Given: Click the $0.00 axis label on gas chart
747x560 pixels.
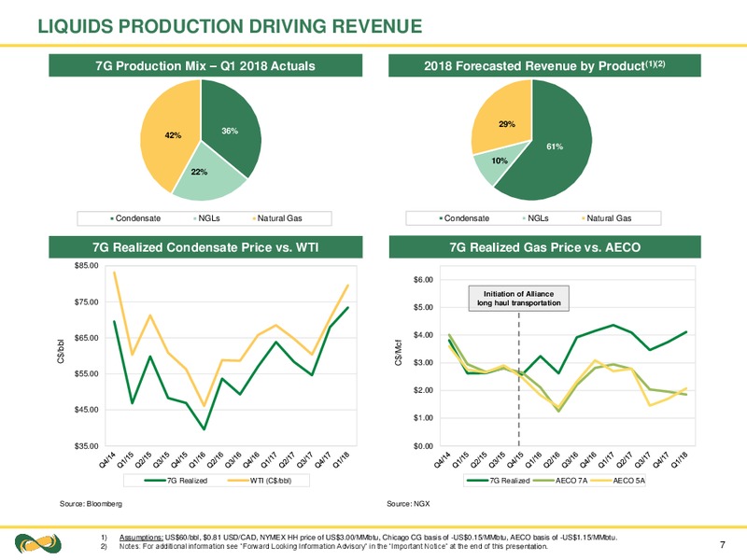Looking at the screenshot, I should click(423, 446).
